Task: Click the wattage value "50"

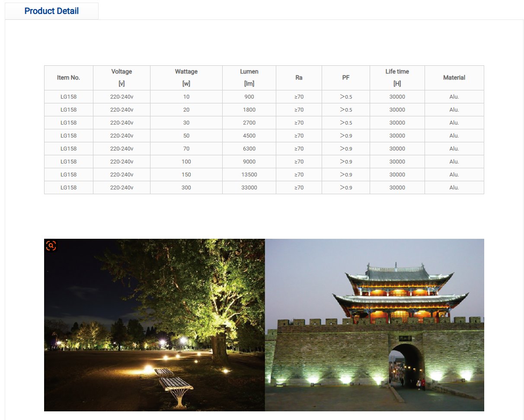Action: [186, 136]
